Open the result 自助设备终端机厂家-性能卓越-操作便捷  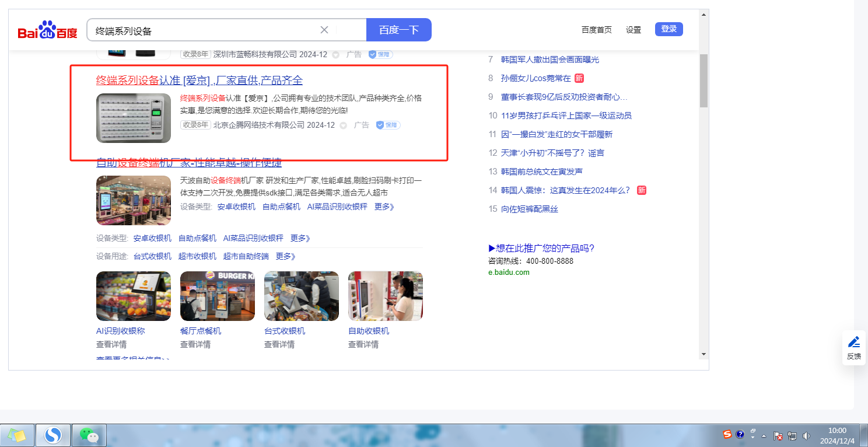point(189,162)
